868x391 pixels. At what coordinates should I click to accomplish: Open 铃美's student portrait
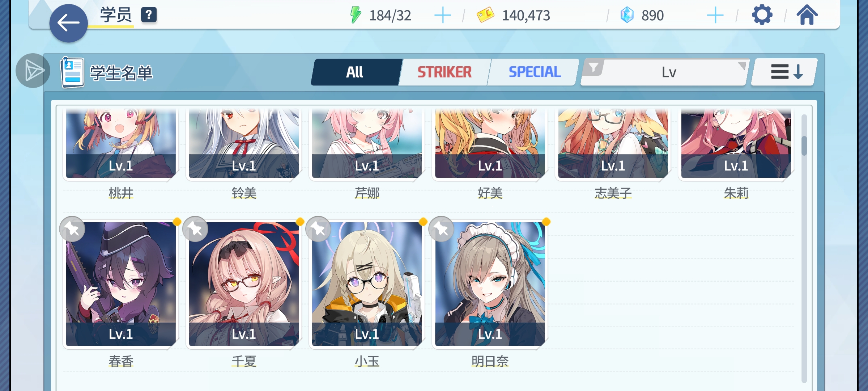[244, 143]
